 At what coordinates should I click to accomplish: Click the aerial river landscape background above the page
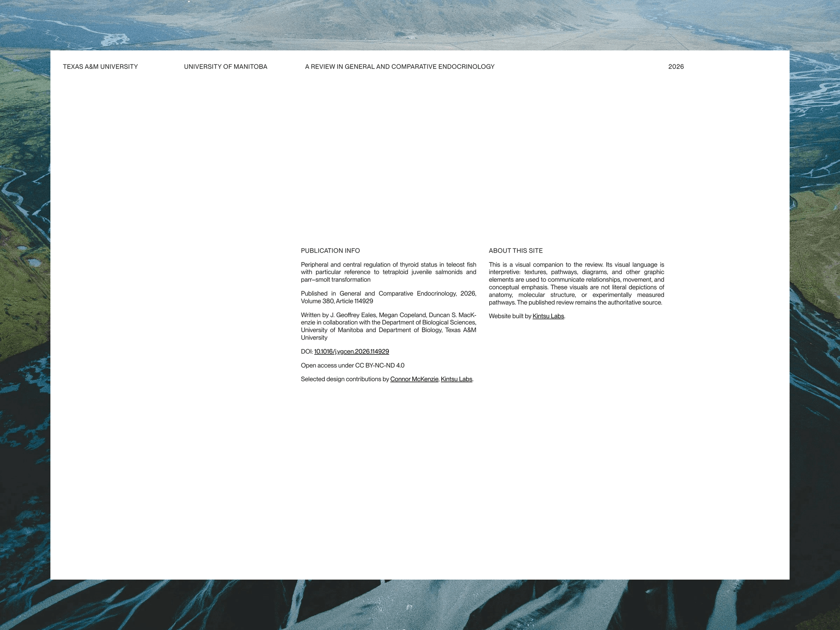(x=420, y=25)
